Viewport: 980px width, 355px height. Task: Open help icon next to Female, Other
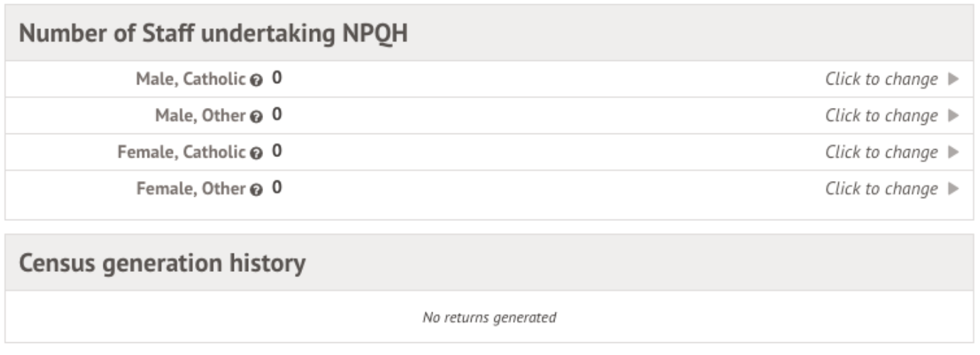(257, 190)
